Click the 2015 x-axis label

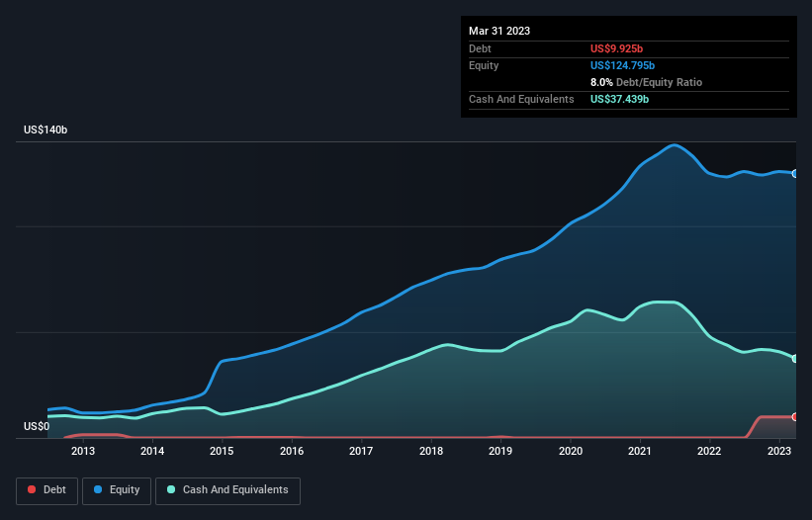[x=222, y=451]
